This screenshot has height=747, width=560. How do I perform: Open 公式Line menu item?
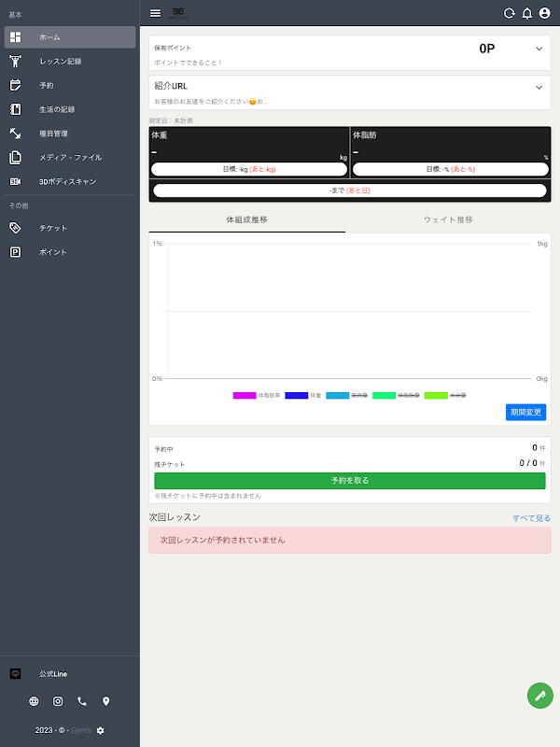(x=70, y=673)
